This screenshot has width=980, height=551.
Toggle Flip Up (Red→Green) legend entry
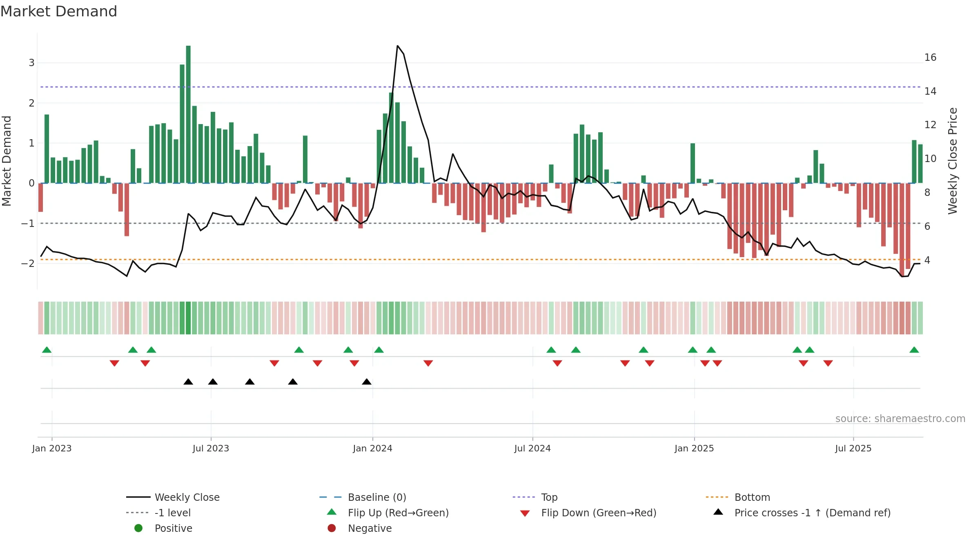click(x=388, y=513)
